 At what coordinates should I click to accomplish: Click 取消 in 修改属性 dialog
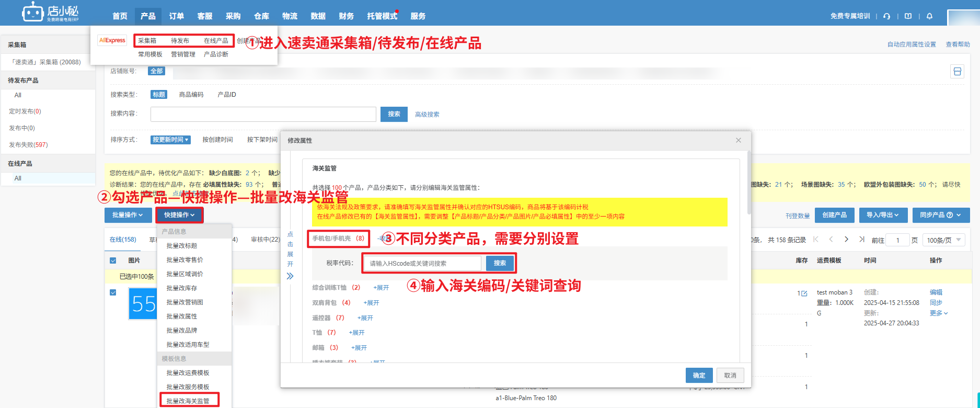730,376
